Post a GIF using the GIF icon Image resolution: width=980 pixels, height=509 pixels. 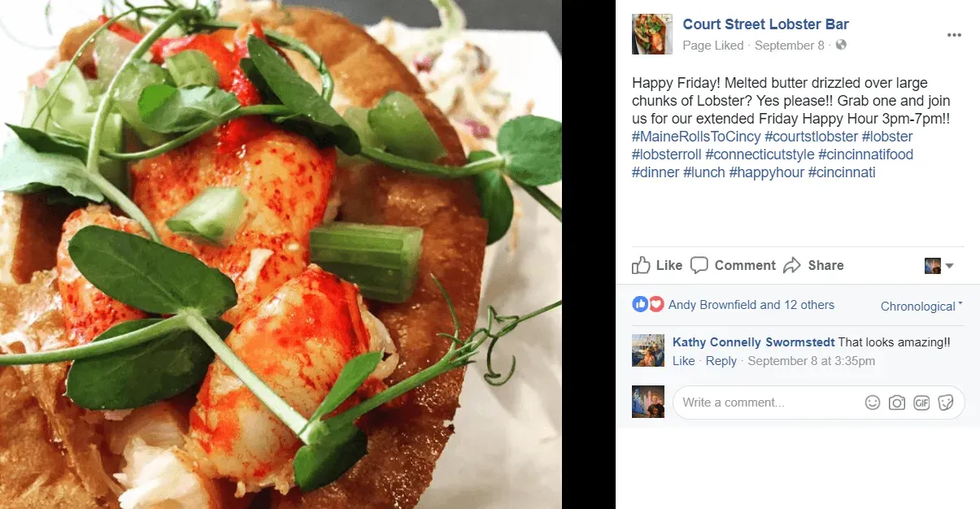[x=921, y=402]
